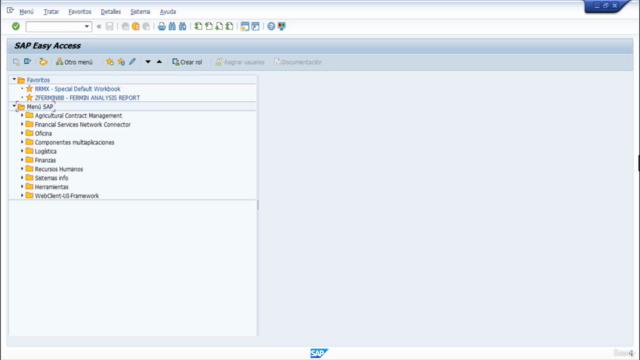Click the navigation panel splitter handle

coord(258,205)
